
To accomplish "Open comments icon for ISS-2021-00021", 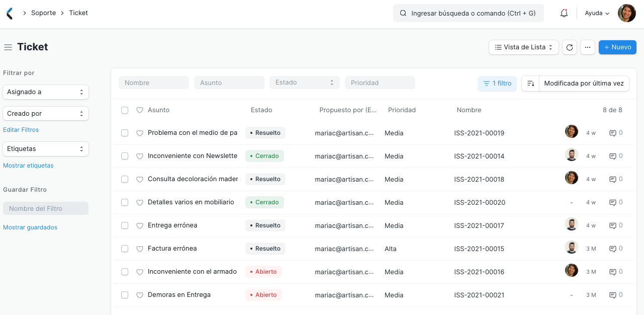I will coord(613,295).
